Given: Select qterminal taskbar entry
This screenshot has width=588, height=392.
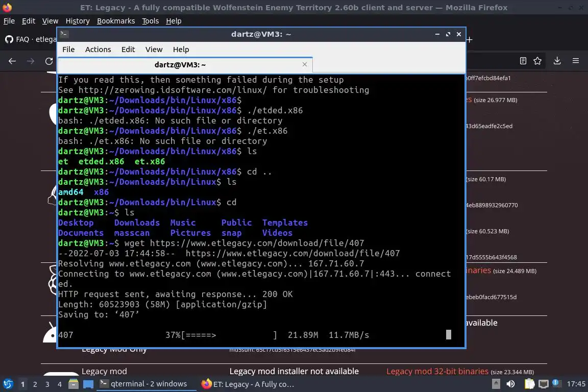Looking at the screenshot, I should [x=146, y=384].
